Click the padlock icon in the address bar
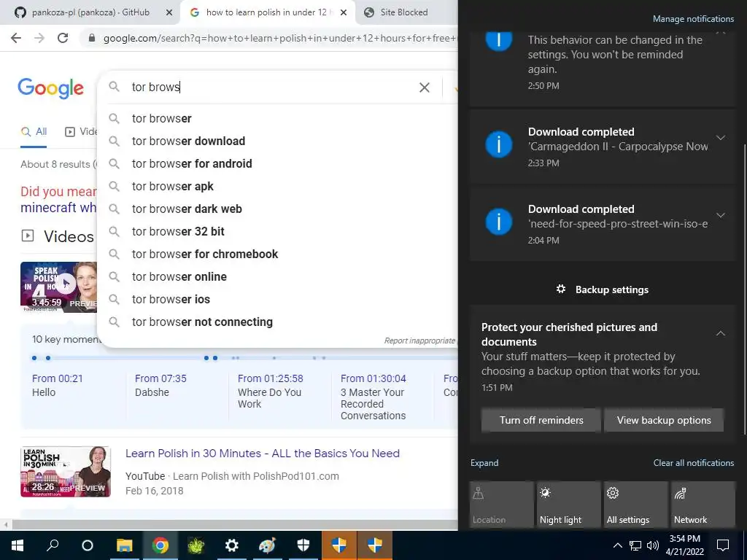 [92, 38]
